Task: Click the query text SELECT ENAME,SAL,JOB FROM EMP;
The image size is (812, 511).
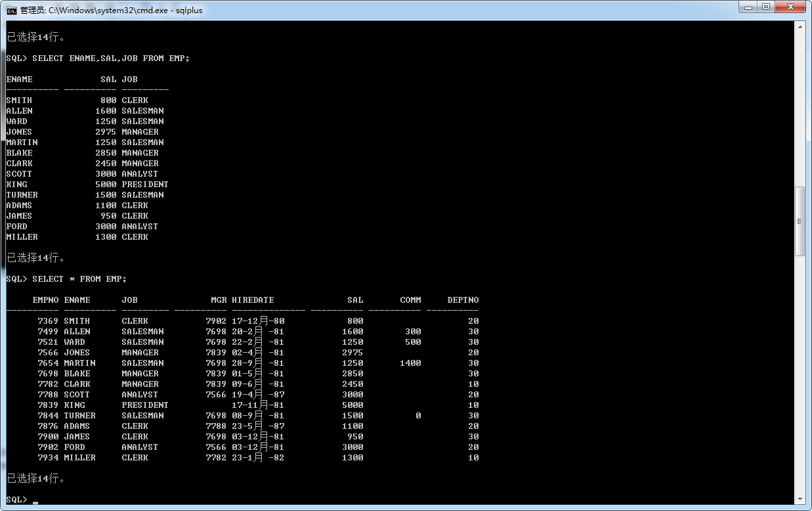Action: 111,58
